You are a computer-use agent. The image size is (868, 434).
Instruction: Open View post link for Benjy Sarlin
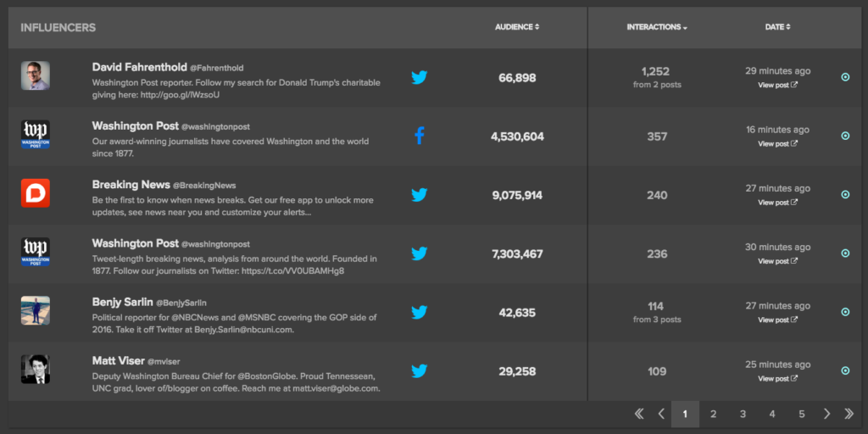(x=777, y=320)
